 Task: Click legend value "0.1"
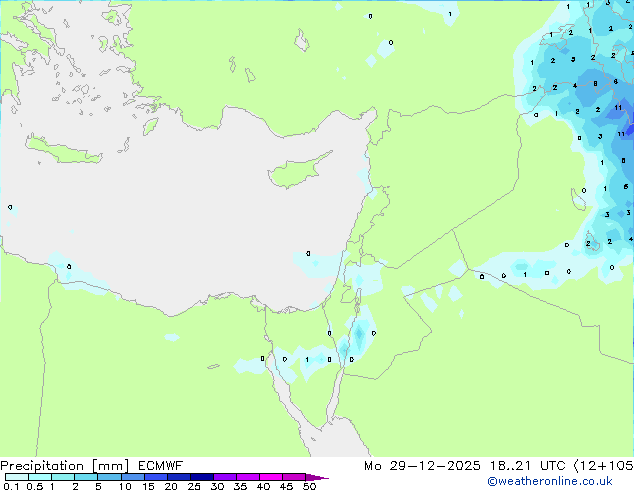[x=11, y=486]
